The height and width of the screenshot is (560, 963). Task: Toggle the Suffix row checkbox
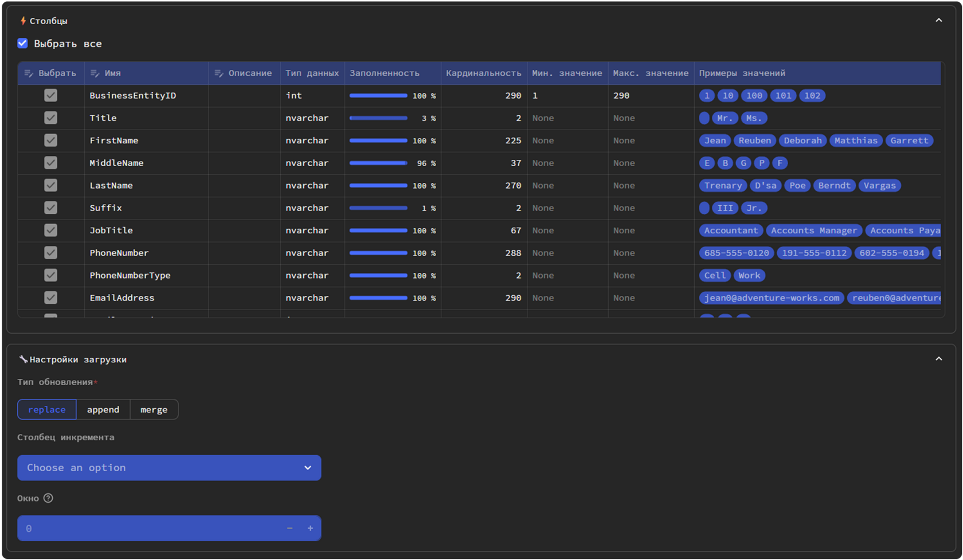coord(50,207)
